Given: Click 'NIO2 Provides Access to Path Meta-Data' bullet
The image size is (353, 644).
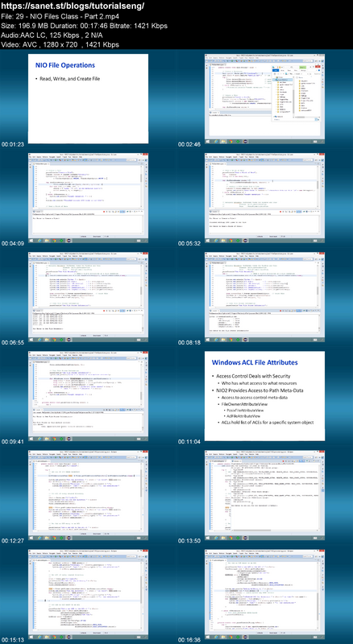Looking at the screenshot, I should (x=260, y=390).
